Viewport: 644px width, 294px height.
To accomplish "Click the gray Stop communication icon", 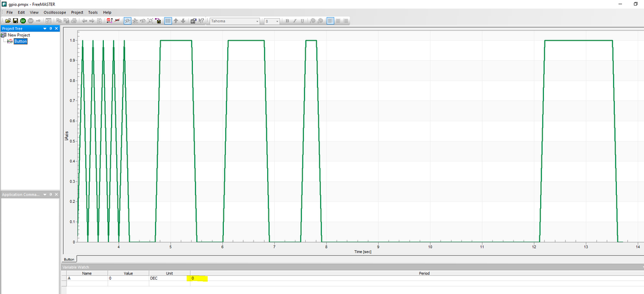I will pos(30,21).
